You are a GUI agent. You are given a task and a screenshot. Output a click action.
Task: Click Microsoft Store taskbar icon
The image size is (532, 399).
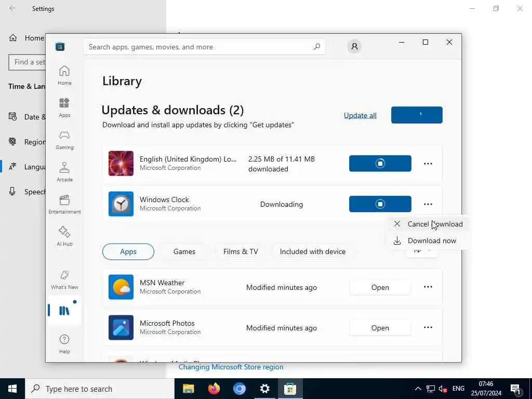290,389
